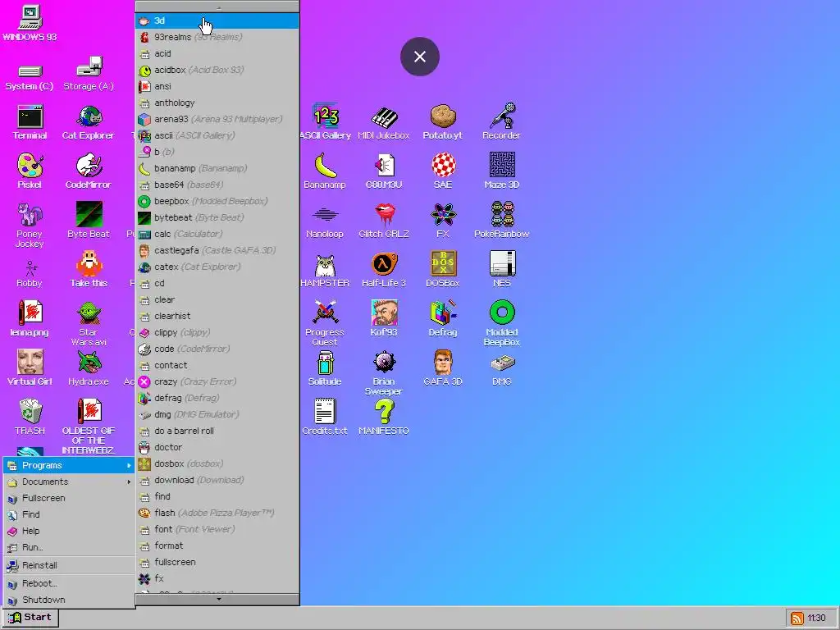The image size is (840, 630).
Task: Expand the Programs submenu
Action: [70, 465]
